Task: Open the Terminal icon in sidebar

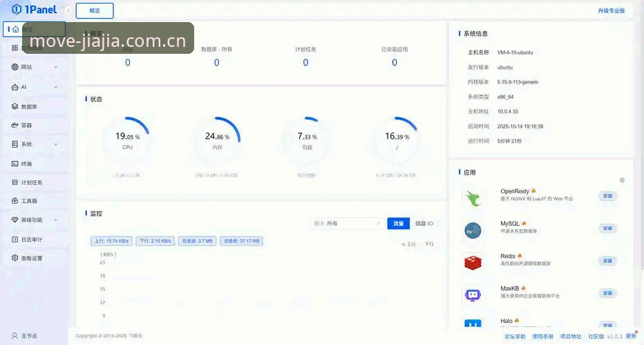Action: click(x=15, y=164)
